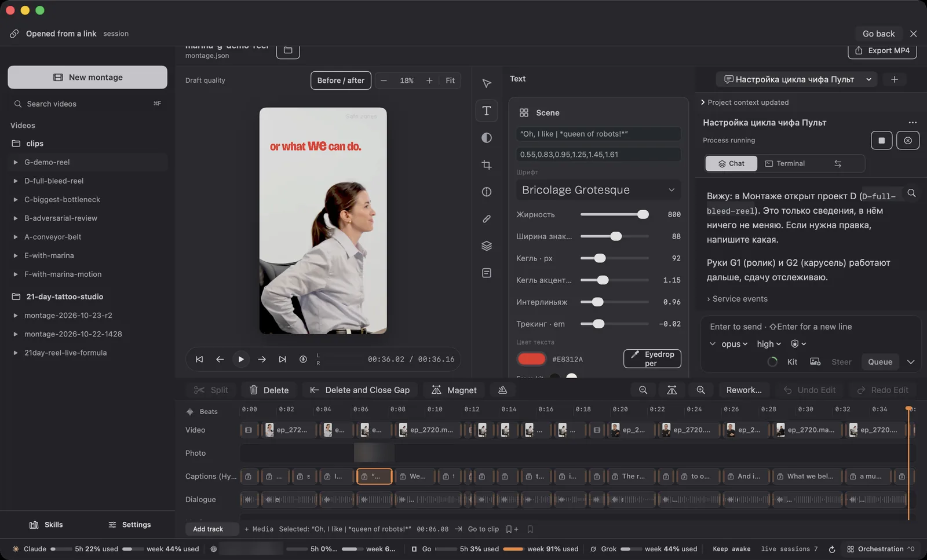Toggle the Before / after comparison
The image size is (927, 560).
341,80
